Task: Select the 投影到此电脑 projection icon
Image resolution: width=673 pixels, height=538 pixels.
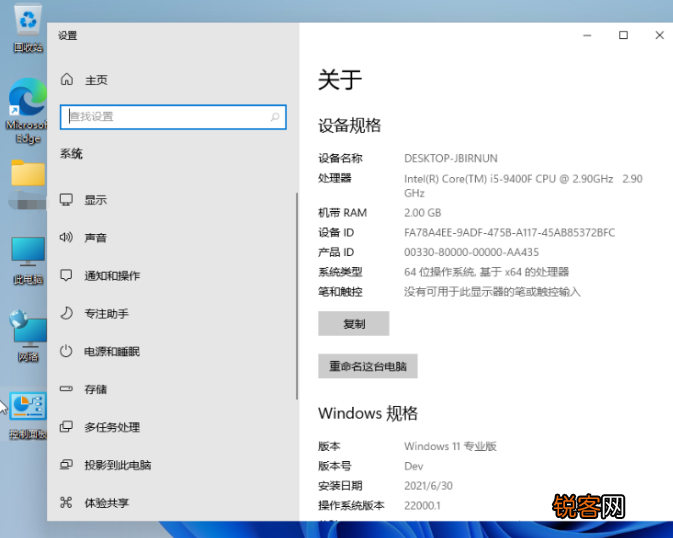Action: tap(66, 465)
